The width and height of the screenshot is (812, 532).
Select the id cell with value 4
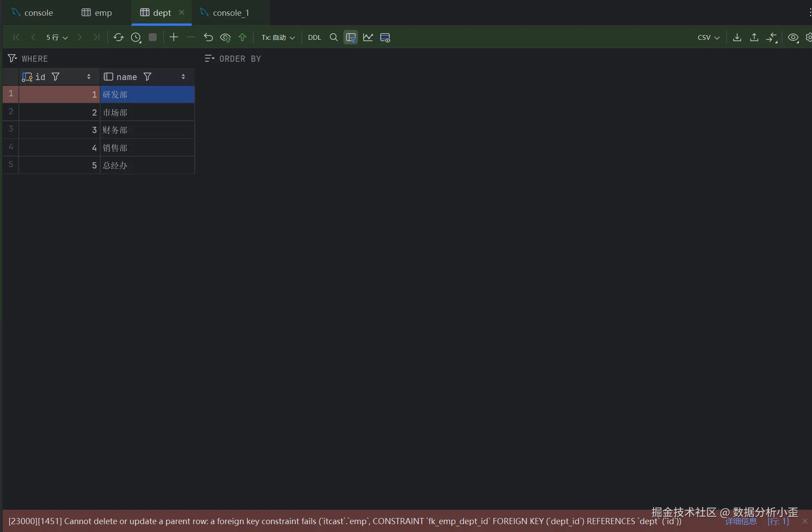(x=59, y=148)
